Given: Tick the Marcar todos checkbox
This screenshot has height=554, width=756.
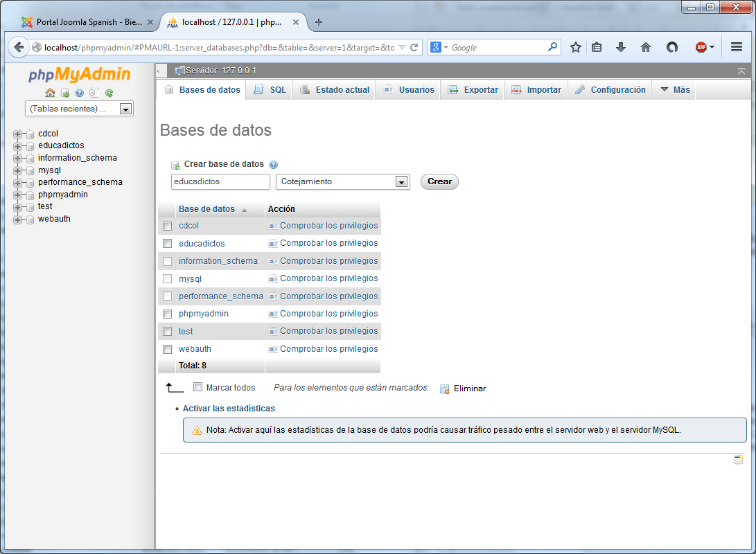Looking at the screenshot, I should (x=197, y=387).
